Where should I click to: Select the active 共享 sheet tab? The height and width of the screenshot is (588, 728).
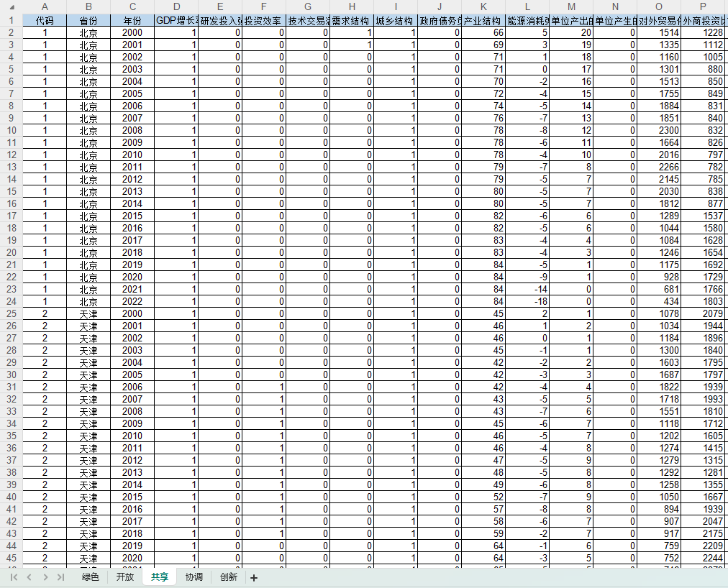[x=160, y=576]
